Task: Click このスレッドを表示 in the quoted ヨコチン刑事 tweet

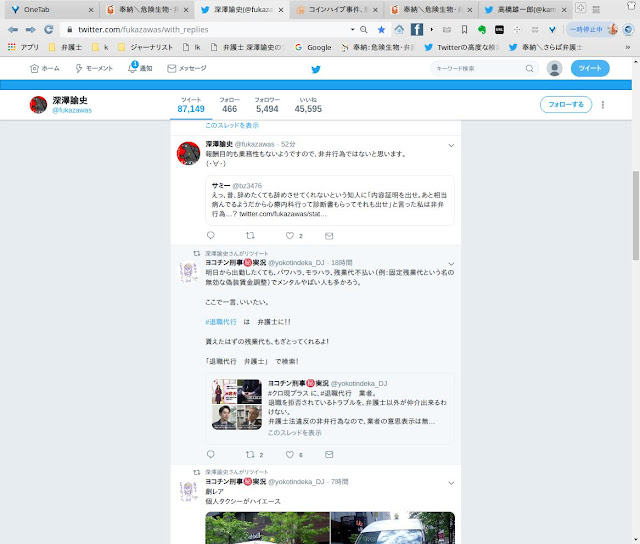Action: (x=295, y=433)
